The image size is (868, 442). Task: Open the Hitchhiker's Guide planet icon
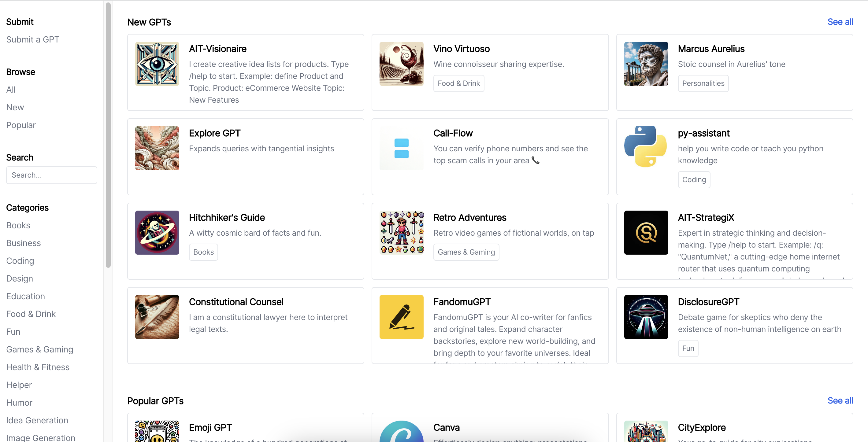click(x=157, y=232)
